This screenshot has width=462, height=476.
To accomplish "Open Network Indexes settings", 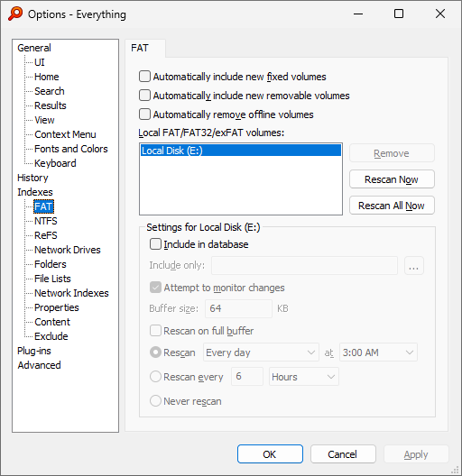I will [x=71, y=293].
